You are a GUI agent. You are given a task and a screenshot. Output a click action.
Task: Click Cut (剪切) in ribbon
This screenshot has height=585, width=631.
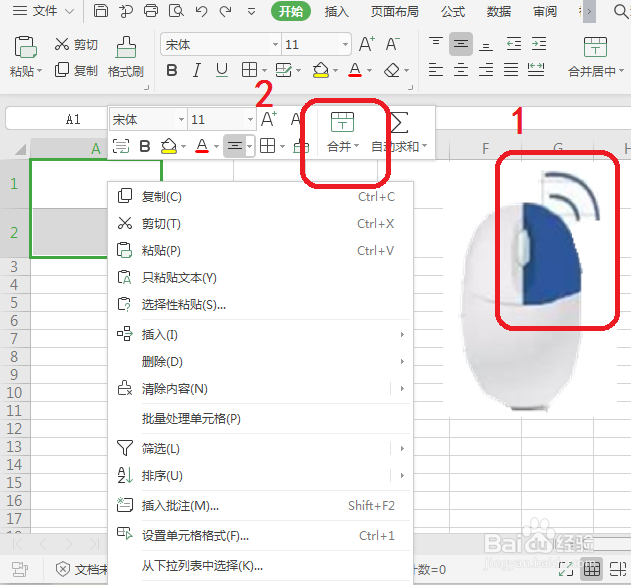pos(76,44)
